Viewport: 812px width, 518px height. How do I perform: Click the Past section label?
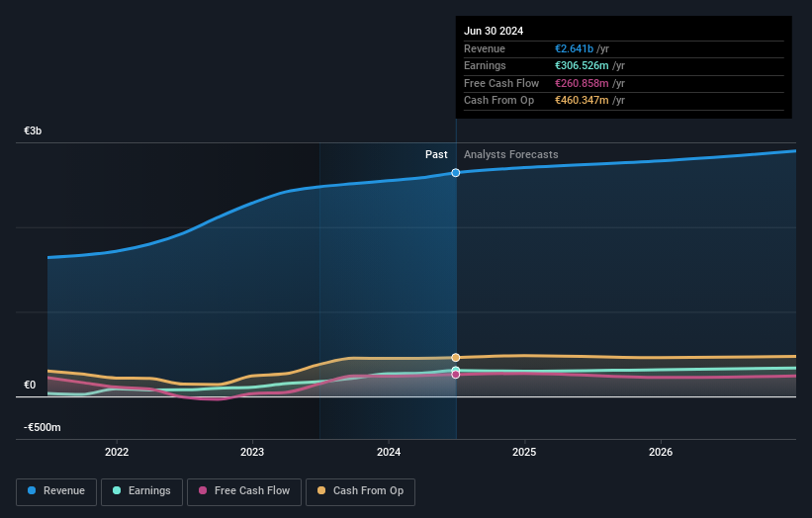click(436, 155)
